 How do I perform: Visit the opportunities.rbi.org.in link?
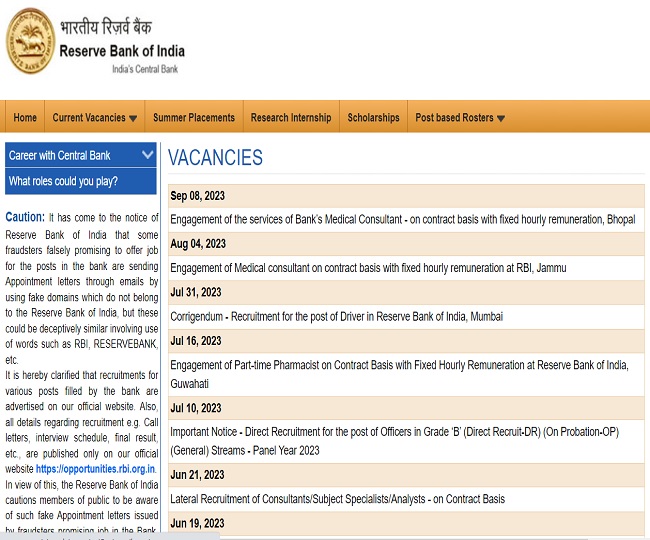pyautogui.click(x=93, y=468)
